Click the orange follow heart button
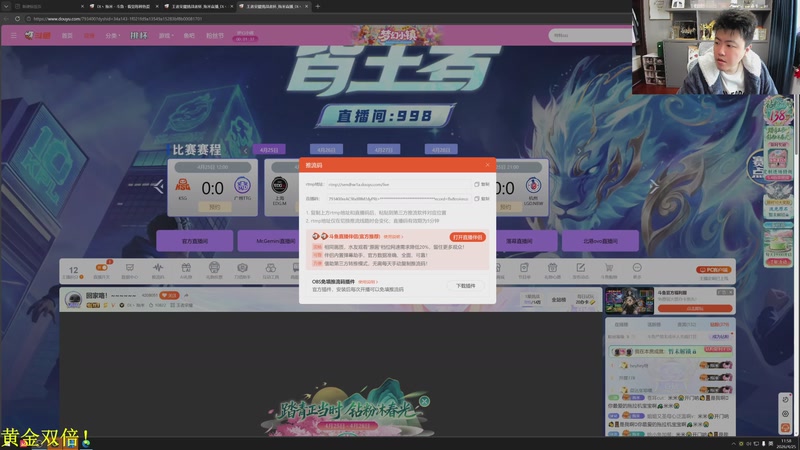The height and width of the screenshot is (450, 800). 169,295
